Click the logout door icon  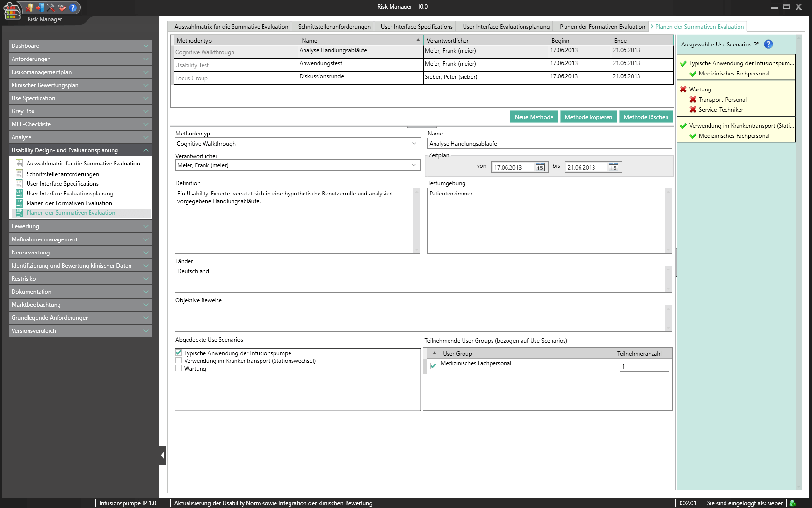(40, 7)
